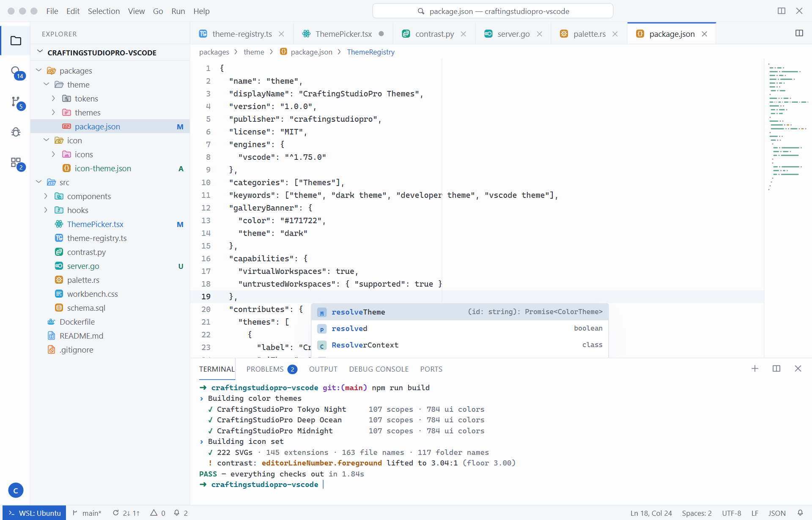Open the Run and Debug view
The height and width of the screenshot is (520, 812).
click(16, 132)
